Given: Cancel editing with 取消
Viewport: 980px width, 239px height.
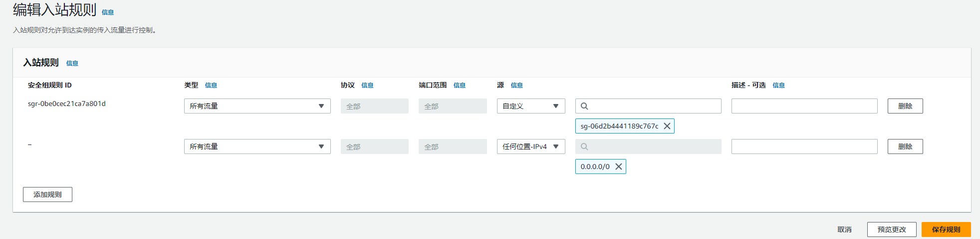Looking at the screenshot, I should [x=844, y=229].
